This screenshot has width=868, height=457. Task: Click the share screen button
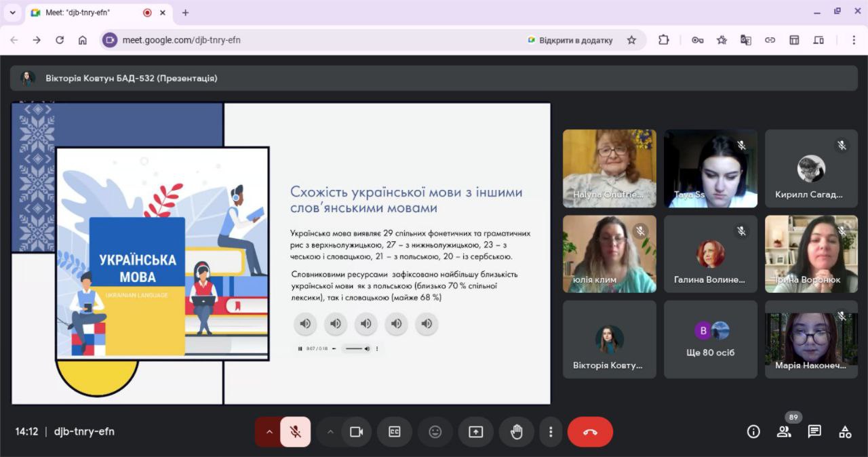pyautogui.click(x=476, y=432)
